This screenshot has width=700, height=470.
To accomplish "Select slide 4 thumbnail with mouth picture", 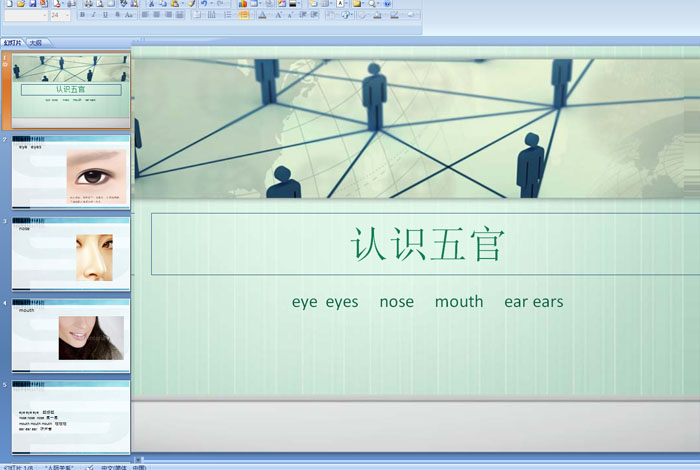I will point(71,335).
